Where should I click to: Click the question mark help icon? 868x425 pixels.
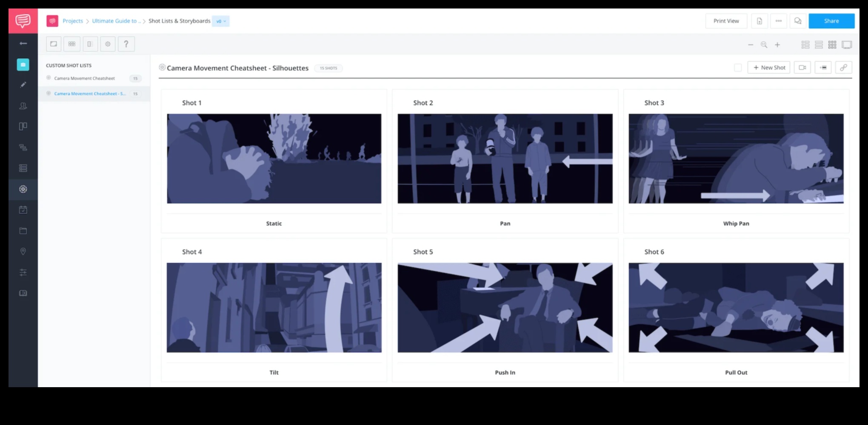pos(126,44)
